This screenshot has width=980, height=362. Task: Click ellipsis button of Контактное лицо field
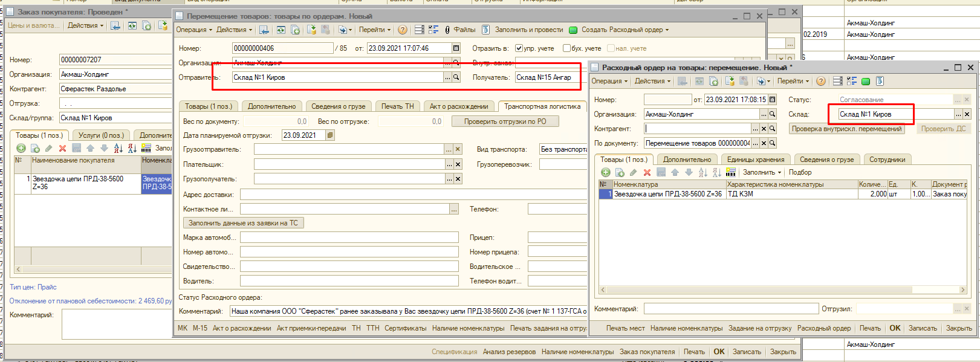(454, 209)
